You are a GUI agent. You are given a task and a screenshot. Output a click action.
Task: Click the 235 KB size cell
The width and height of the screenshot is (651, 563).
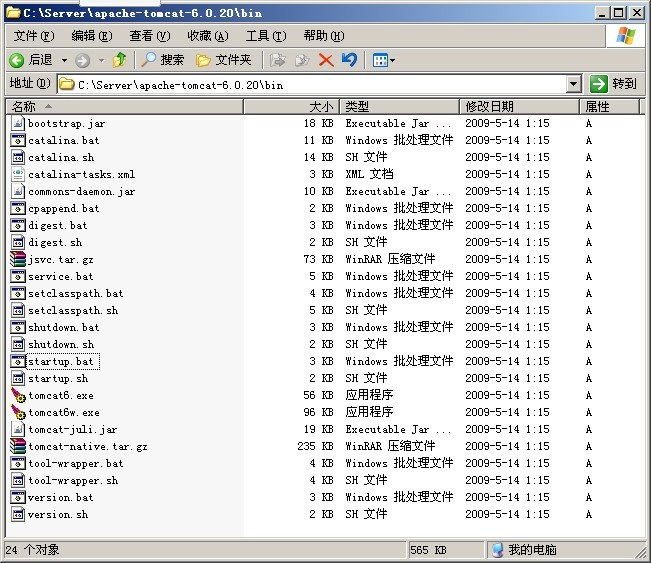pos(315,446)
